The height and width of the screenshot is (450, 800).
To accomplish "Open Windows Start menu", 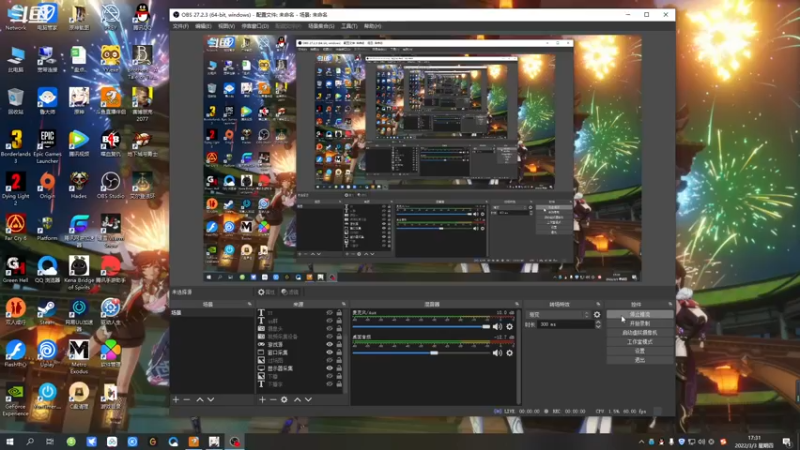I will [10, 442].
